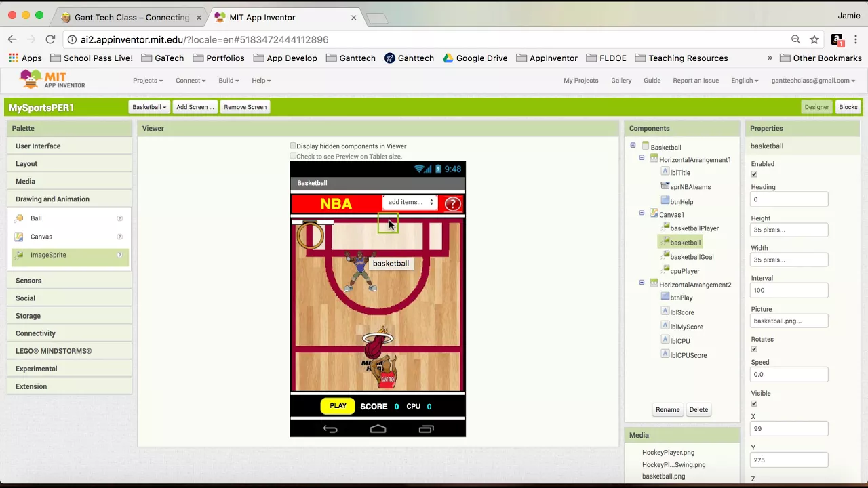The width and height of the screenshot is (868, 488).
Task: Open help for the Canvas component
Action: pos(120,237)
